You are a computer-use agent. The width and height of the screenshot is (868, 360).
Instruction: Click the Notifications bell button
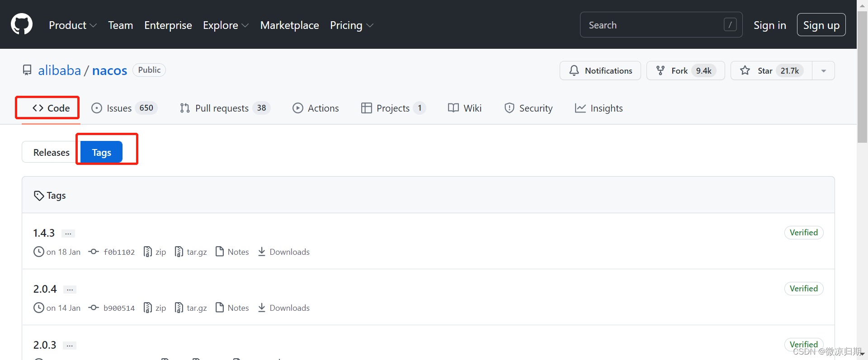pyautogui.click(x=600, y=70)
